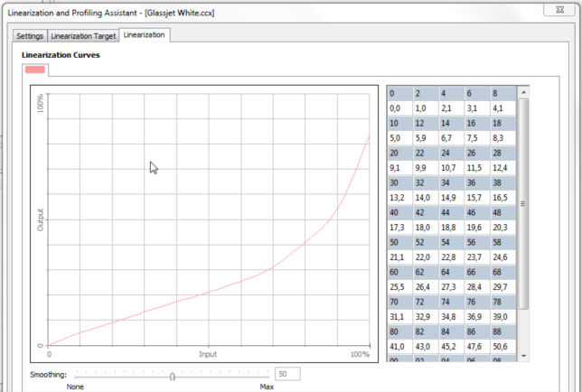582x392 pixels.
Task: Close the Linearization and Profiling Assistant window
Action: (560, 10)
